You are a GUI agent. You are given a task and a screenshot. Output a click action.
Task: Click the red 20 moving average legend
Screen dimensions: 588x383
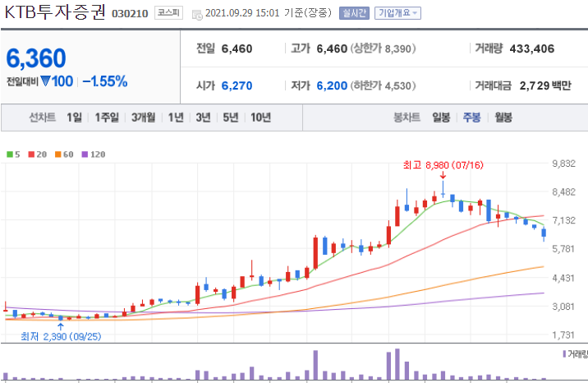[37, 155]
